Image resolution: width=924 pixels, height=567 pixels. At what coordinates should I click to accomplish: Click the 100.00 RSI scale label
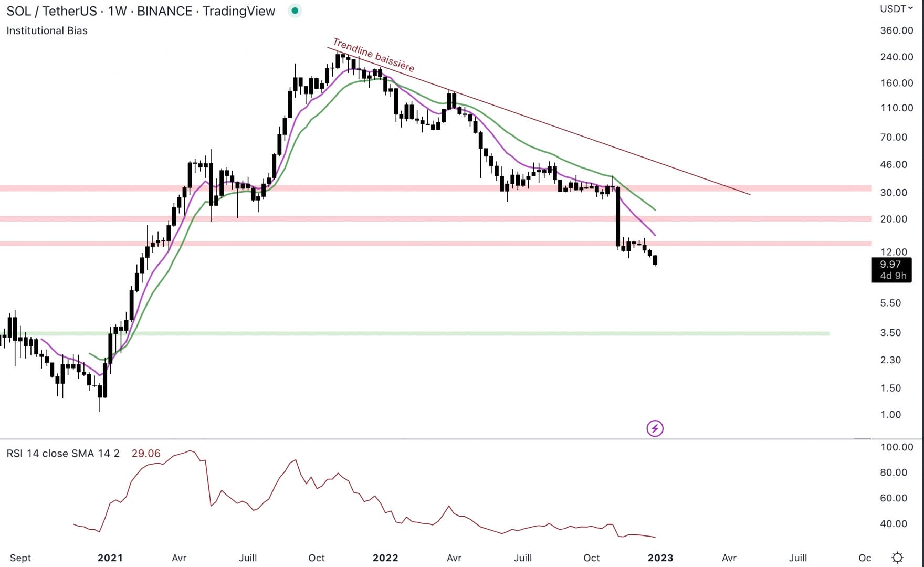click(896, 447)
